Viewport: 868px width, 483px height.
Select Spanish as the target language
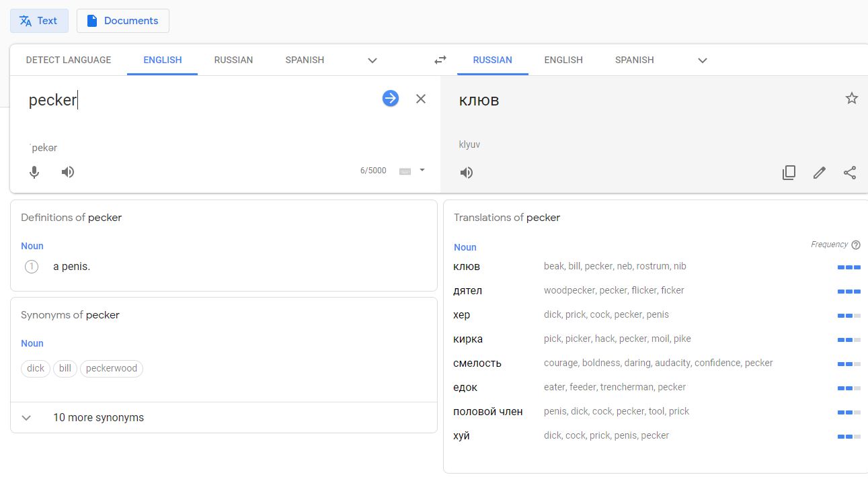[635, 60]
